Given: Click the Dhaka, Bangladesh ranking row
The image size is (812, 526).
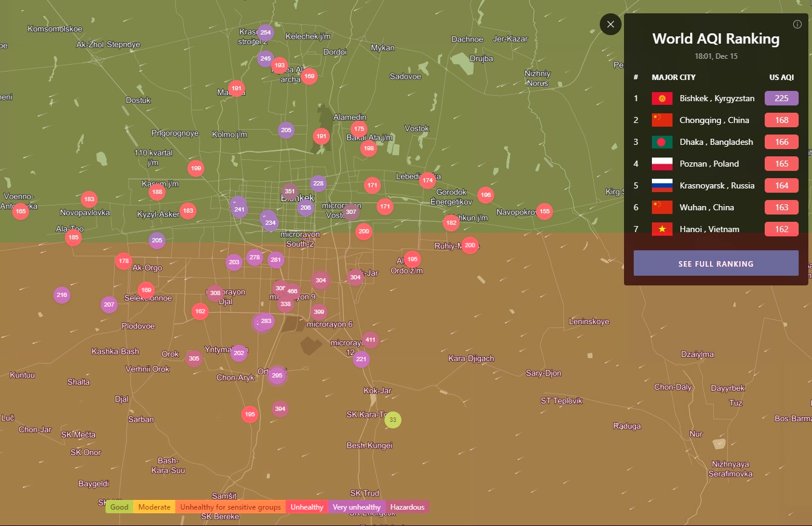Looking at the screenshot, I should 716,142.
